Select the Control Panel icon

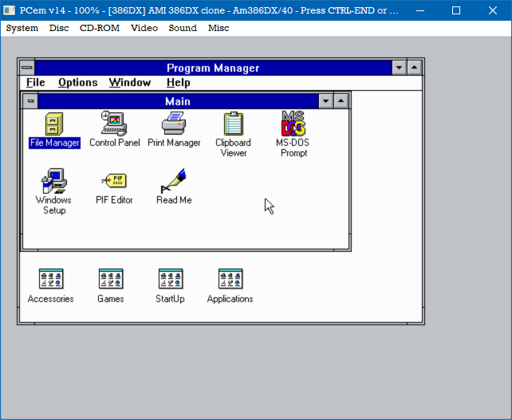coord(114,124)
